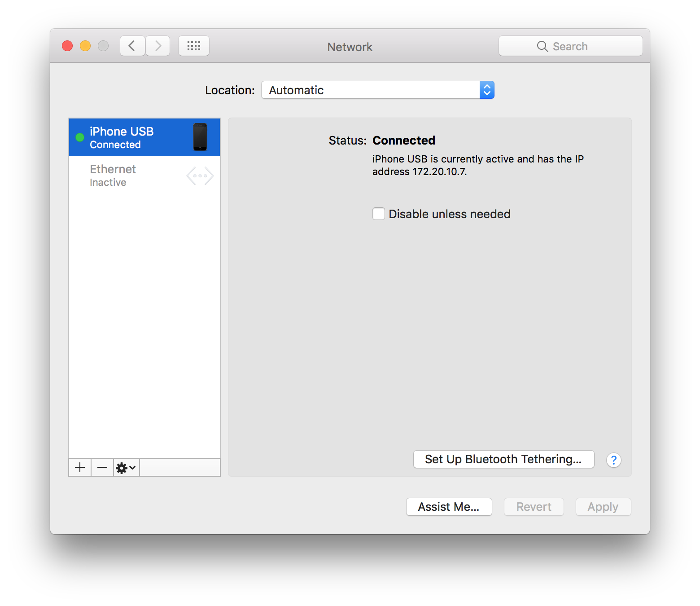Click the back navigation arrow

[x=132, y=45]
